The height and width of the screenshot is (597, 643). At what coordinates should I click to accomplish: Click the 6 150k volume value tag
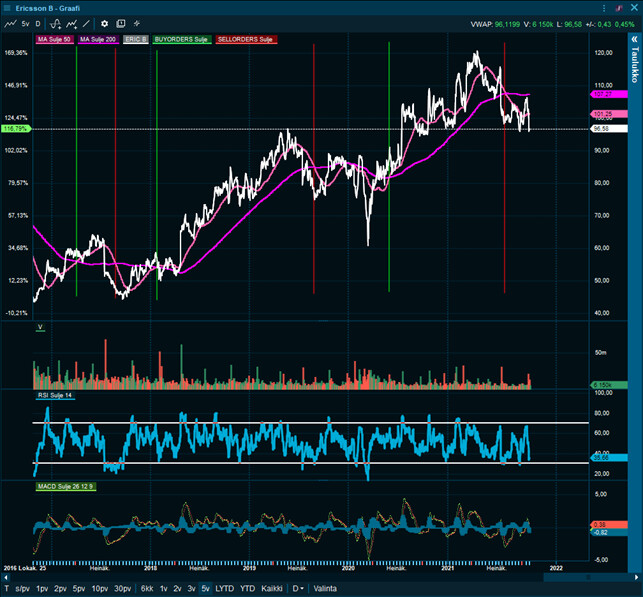click(x=609, y=385)
